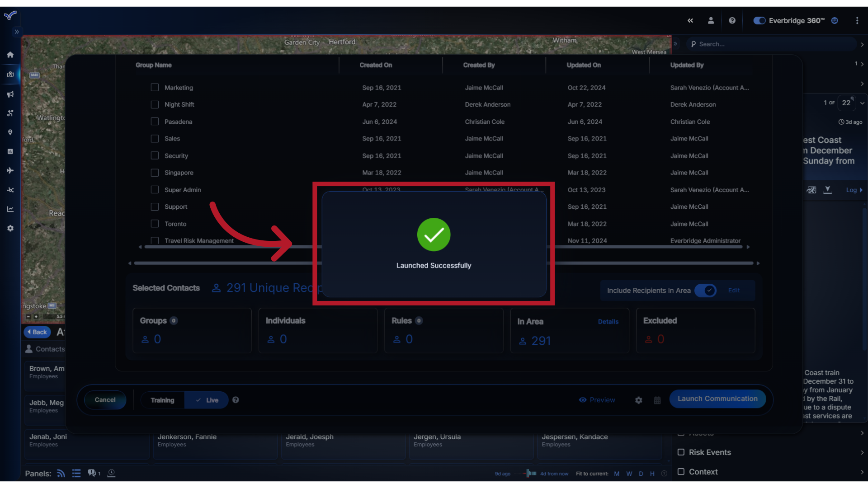
Task: Check the Context checkbox
Action: point(681,471)
